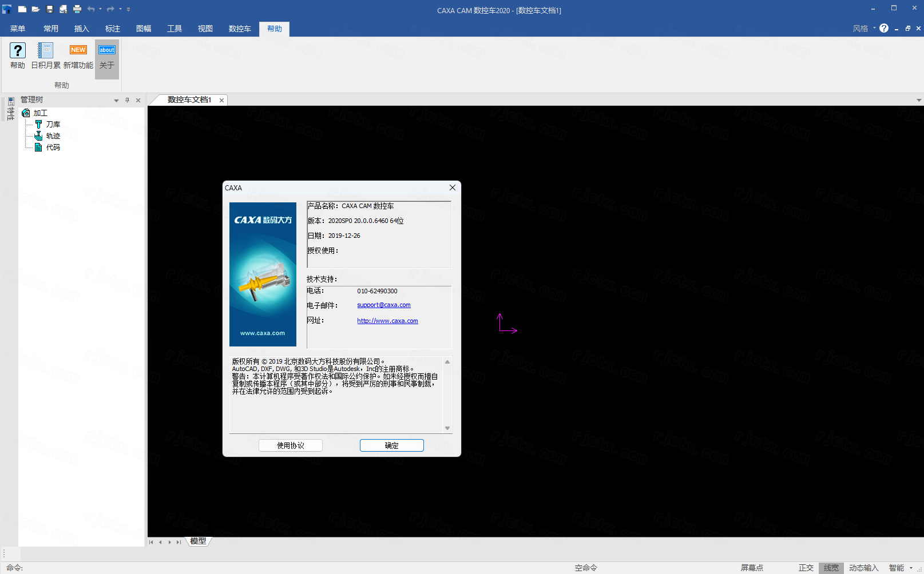Click the round help icon beside 风格
This screenshot has width=924, height=574.
(x=884, y=29)
